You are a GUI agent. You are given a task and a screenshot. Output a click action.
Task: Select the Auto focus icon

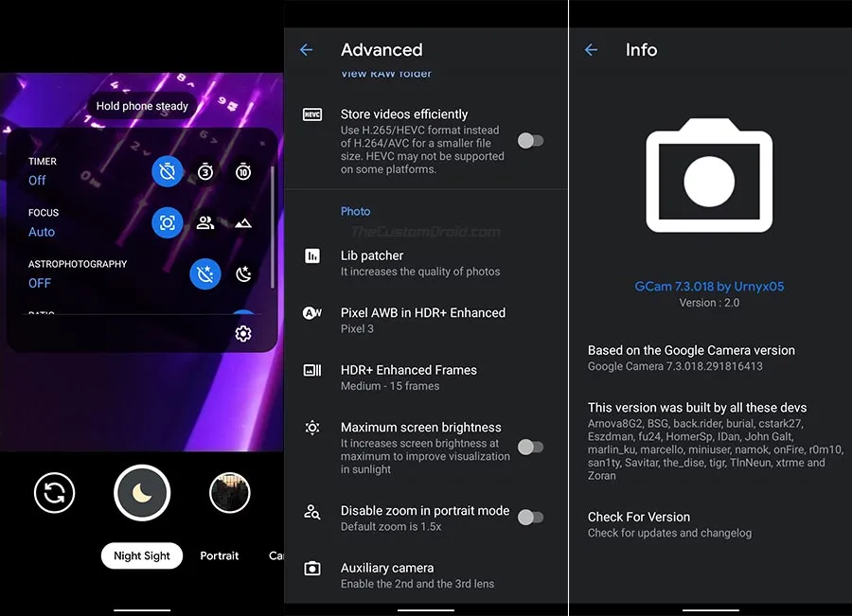tap(168, 222)
